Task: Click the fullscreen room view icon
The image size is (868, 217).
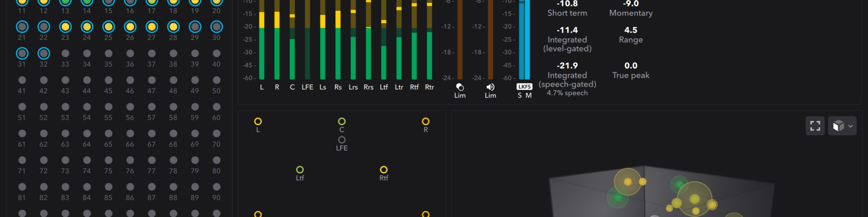Action: pos(815,126)
